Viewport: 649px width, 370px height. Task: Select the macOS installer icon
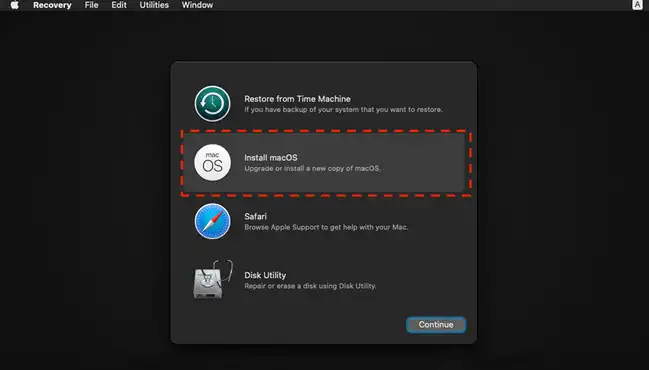click(x=212, y=162)
